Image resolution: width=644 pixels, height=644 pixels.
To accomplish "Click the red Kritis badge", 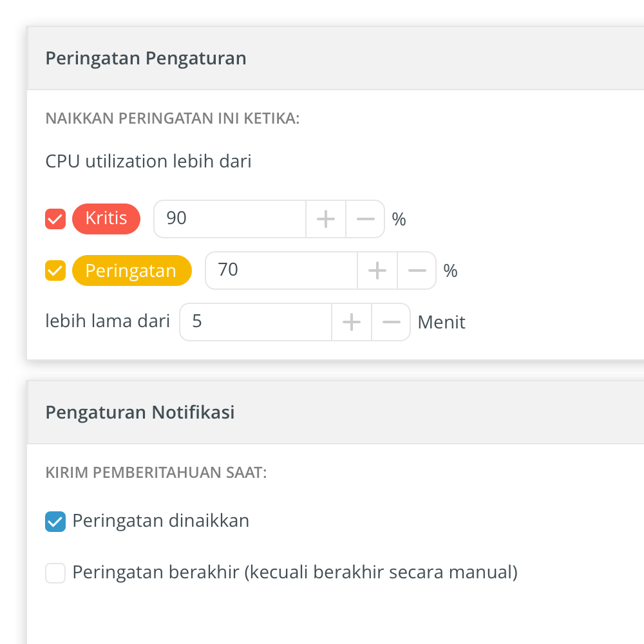I will [106, 219].
